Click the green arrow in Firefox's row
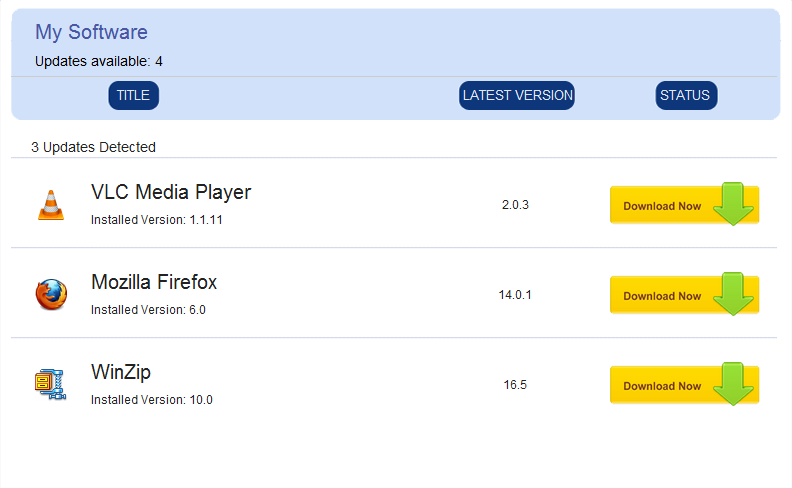The image size is (792, 488). pyautogui.click(x=735, y=294)
